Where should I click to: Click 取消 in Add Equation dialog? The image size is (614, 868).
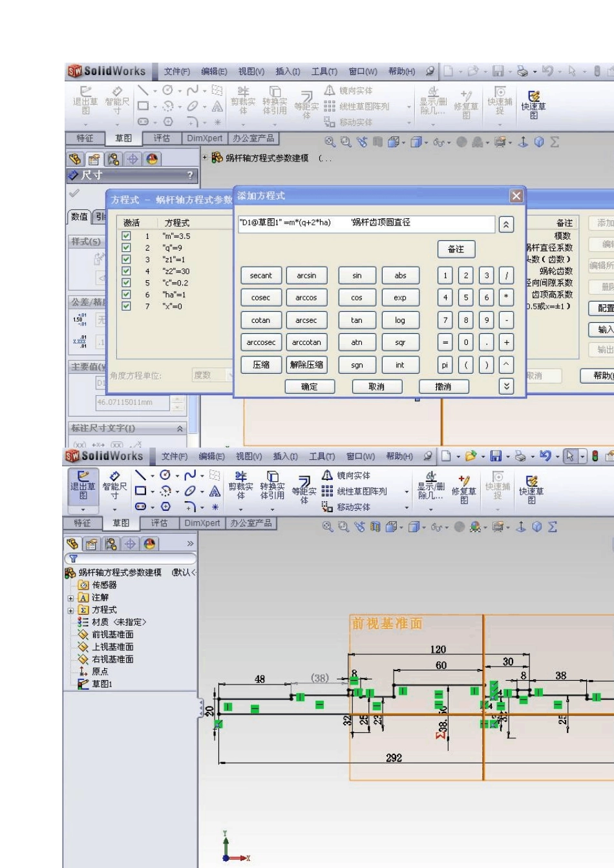(x=377, y=387)
